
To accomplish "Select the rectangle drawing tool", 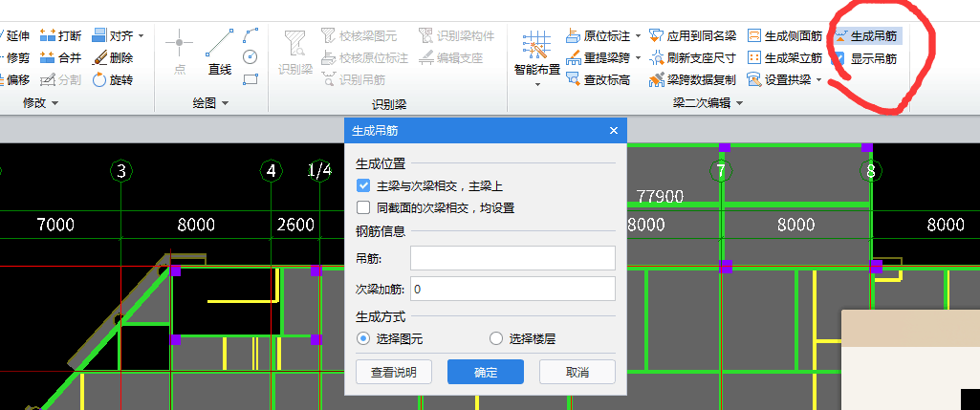I will (x=250, y=79).
